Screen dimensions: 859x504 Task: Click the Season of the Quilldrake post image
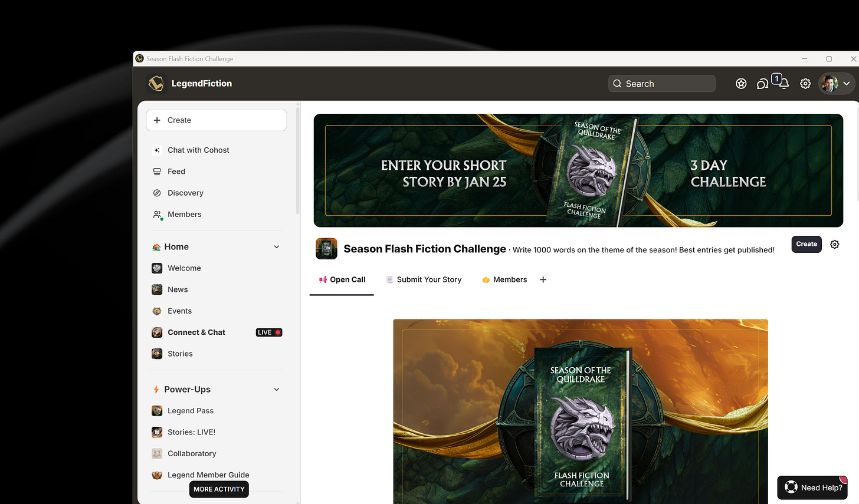click(x=581, y=411)
